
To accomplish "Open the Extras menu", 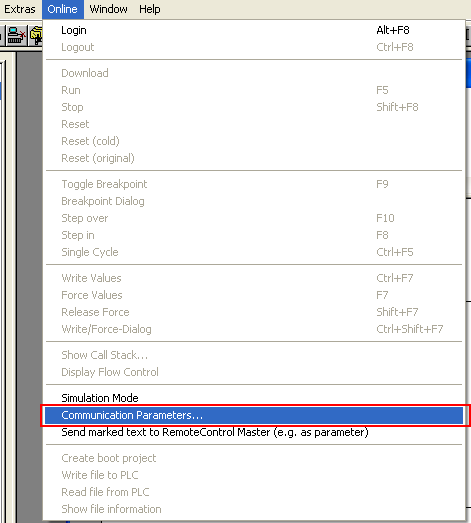I will (x=20, y=9).
